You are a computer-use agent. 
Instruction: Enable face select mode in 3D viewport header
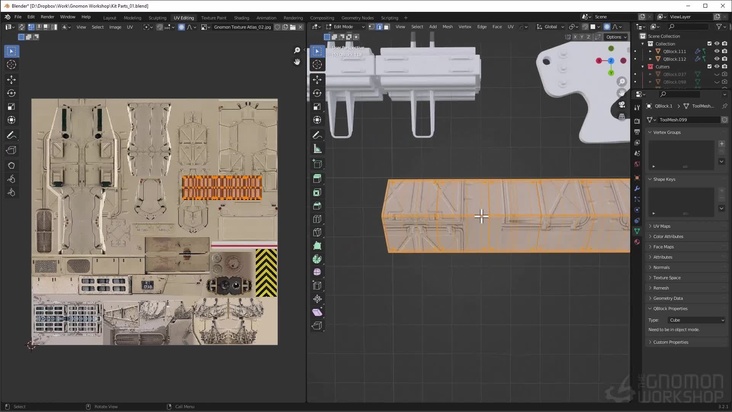click(x=387, y=27)
